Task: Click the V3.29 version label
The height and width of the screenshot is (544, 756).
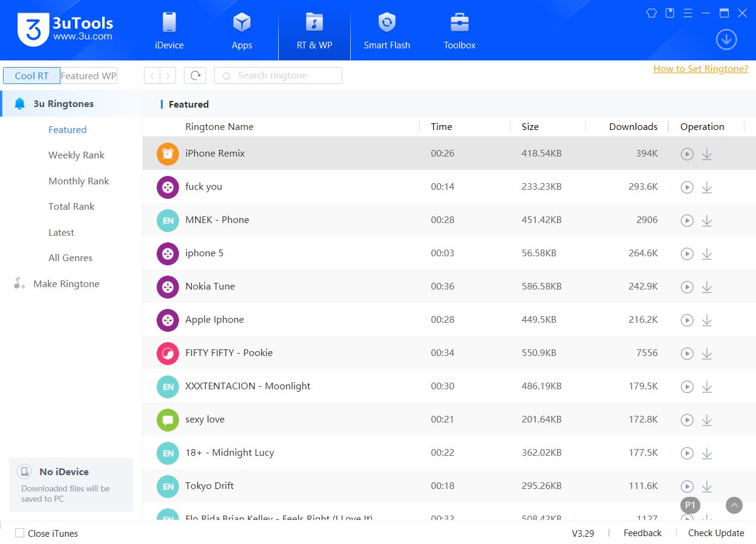Action: tap(583, 533)
